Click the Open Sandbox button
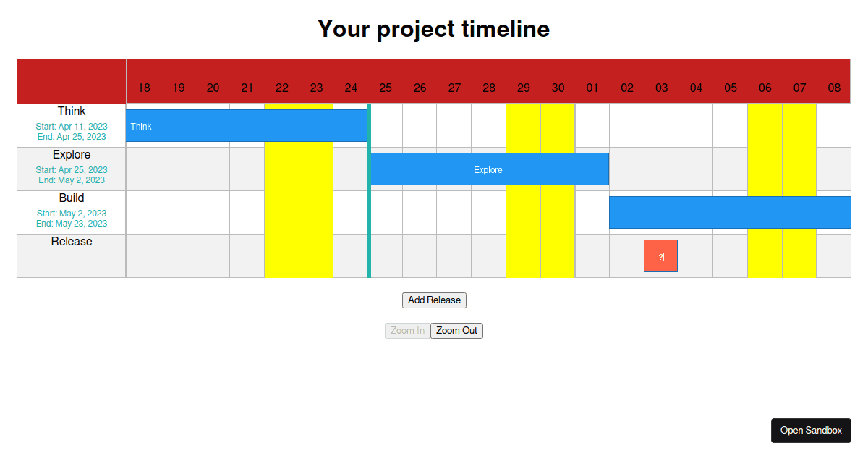Image resolution: width=868 pixels, height=456 pixels. click(811, 430)
